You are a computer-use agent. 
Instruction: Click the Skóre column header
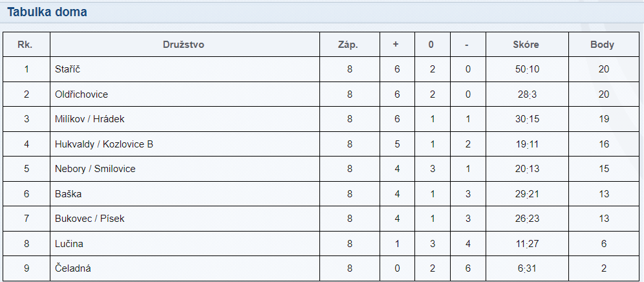tap(526, 45)
